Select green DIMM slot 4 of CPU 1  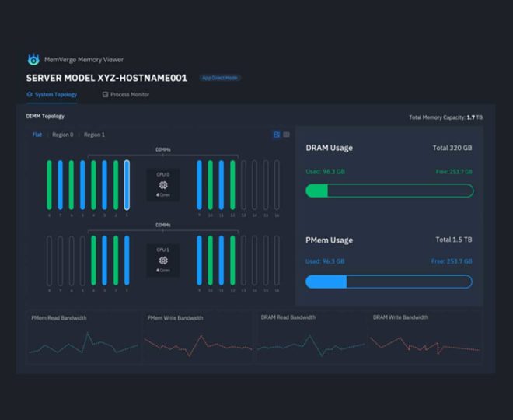[x=93, y=261]
